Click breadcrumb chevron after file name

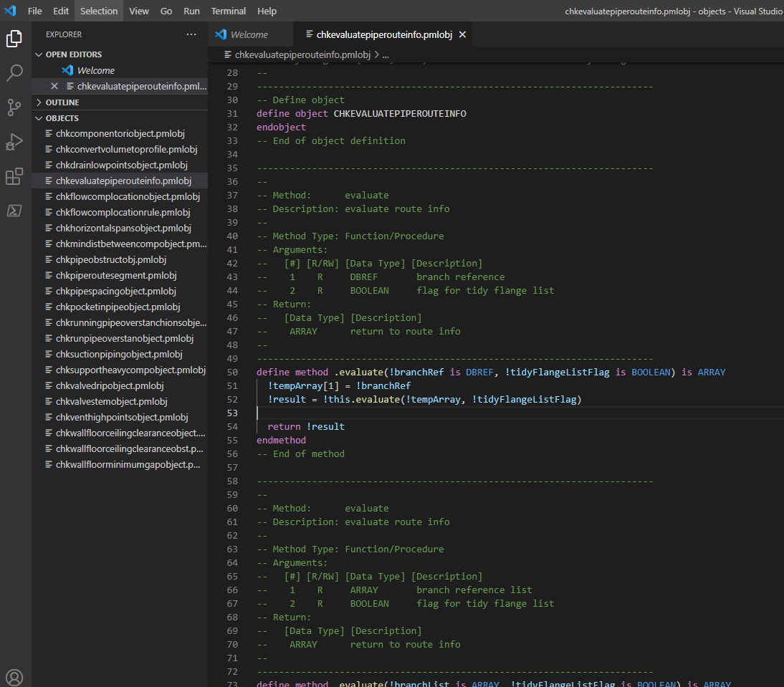pyautogui.click(x=376, y=54)
